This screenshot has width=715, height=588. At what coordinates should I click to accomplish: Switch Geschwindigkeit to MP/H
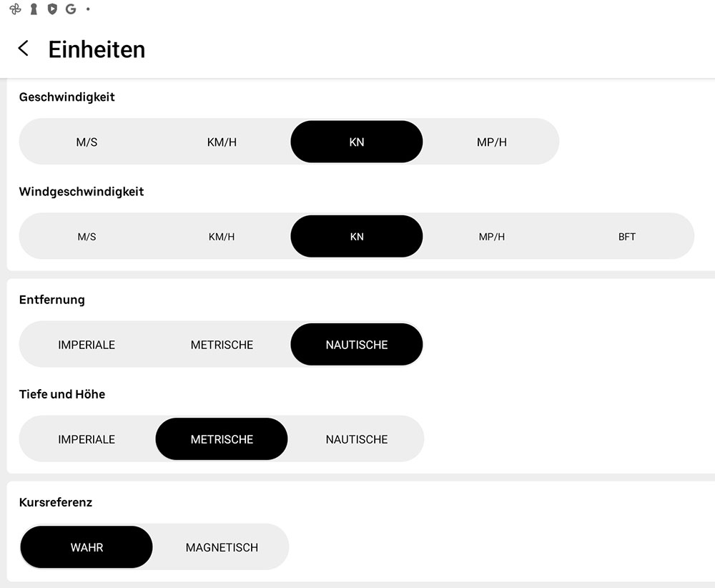point(491,142)
